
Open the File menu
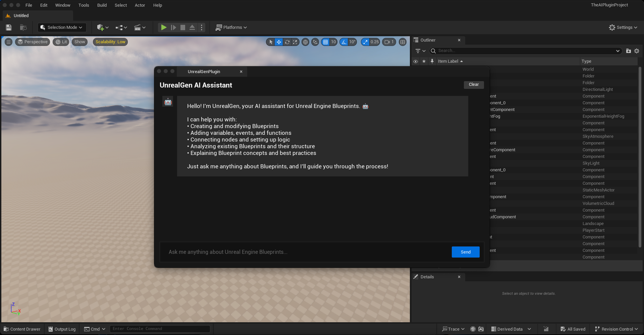29,5
